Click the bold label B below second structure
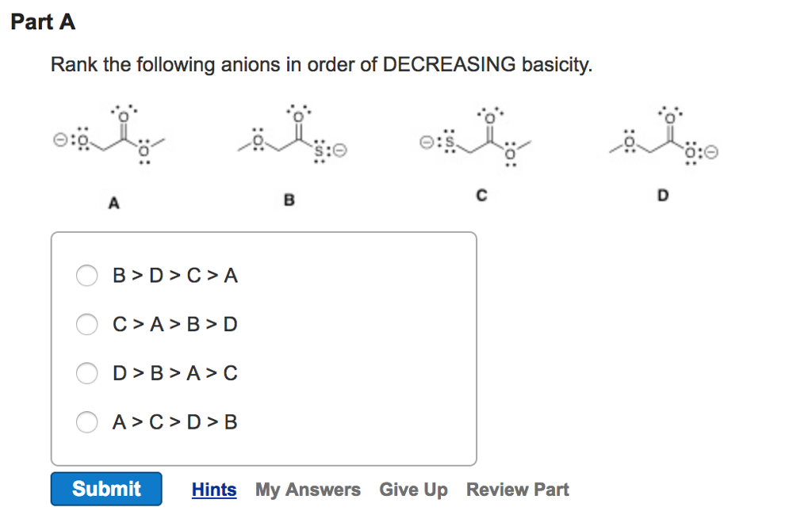 (289, 201)
